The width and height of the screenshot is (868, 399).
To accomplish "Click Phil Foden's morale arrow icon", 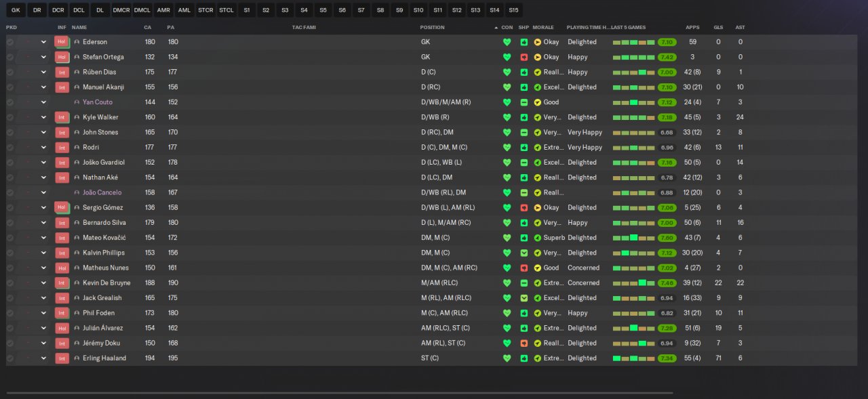I will click(538, 313).
